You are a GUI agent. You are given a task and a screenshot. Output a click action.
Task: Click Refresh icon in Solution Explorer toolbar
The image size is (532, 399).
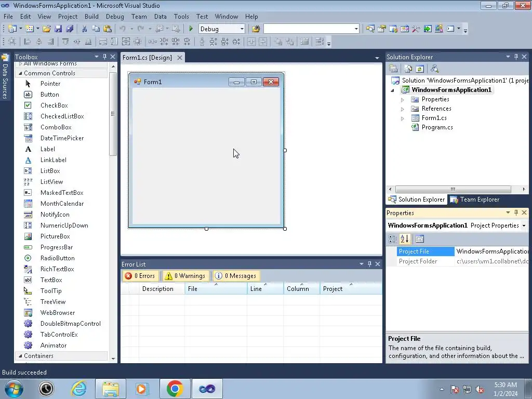pos(420,69)
